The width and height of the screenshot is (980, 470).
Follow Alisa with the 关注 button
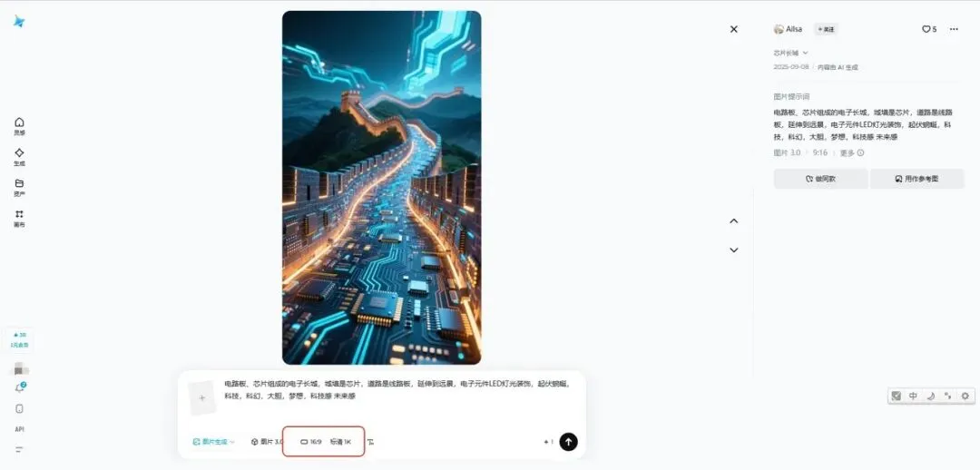(x=826, y=29)
